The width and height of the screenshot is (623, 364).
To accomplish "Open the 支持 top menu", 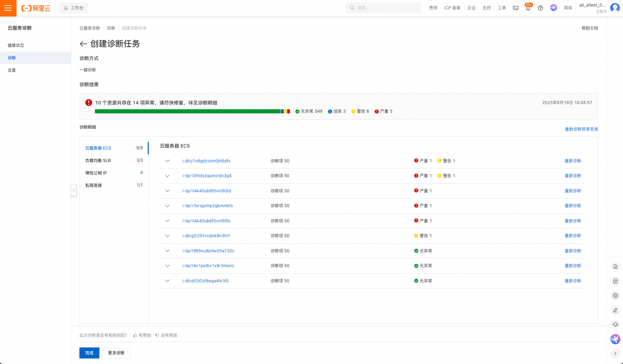I will 487,8.
